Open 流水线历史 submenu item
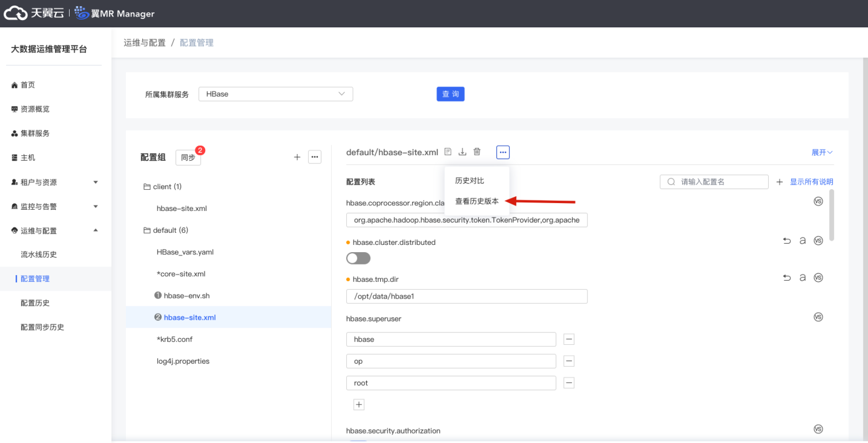 point(38,254)
